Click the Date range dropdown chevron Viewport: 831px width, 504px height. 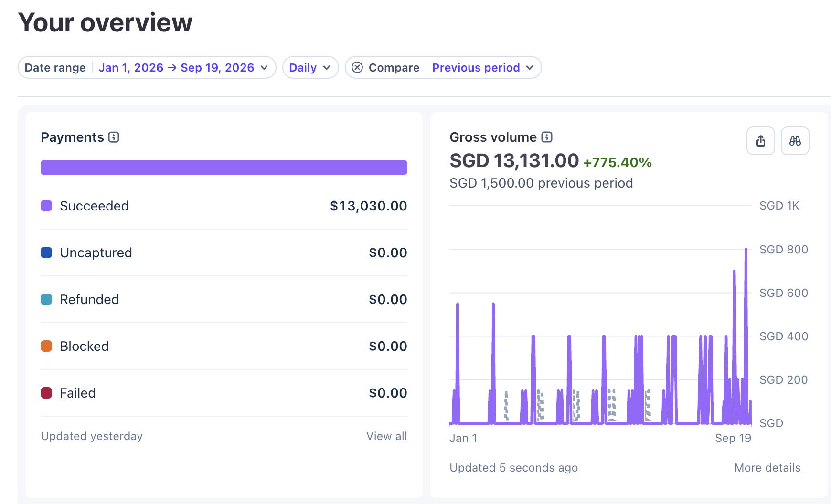[x=264, y=68]
